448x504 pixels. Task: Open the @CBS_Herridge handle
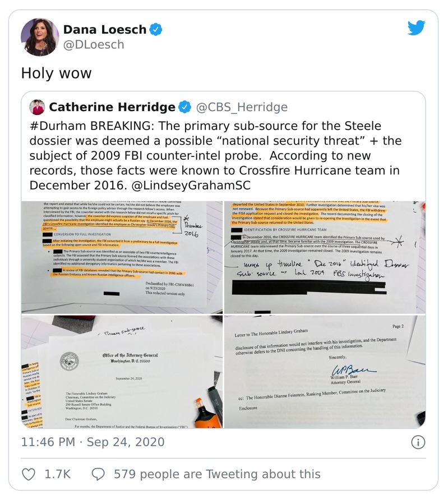coord(242,107)
